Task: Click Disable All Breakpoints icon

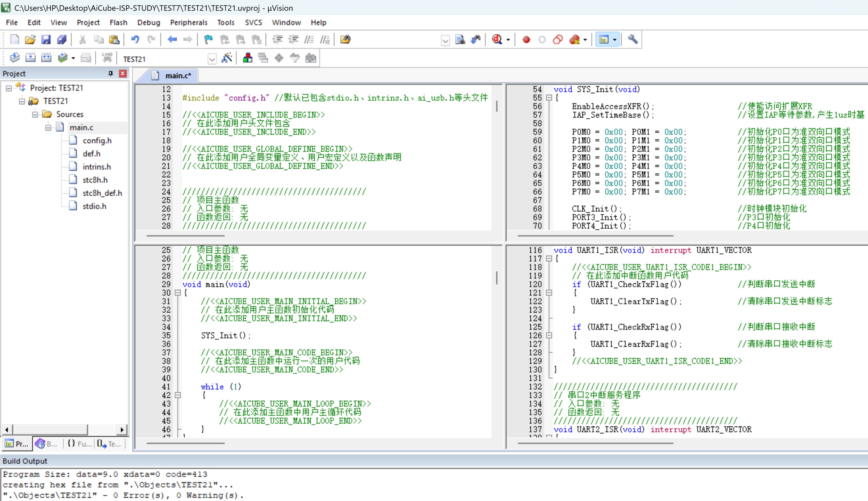Action: pyautogui.click(x=558, y=40)
